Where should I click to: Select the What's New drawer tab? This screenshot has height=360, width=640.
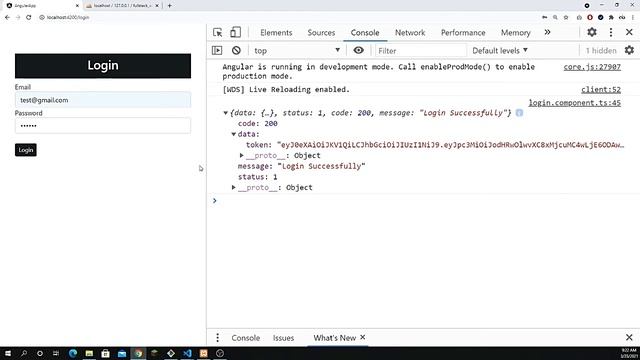(334, 338)
